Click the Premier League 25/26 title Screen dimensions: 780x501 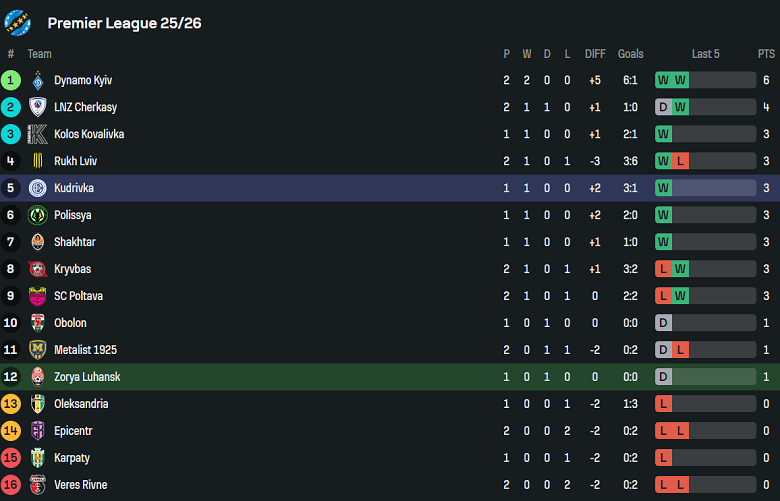tap(124, 23)
